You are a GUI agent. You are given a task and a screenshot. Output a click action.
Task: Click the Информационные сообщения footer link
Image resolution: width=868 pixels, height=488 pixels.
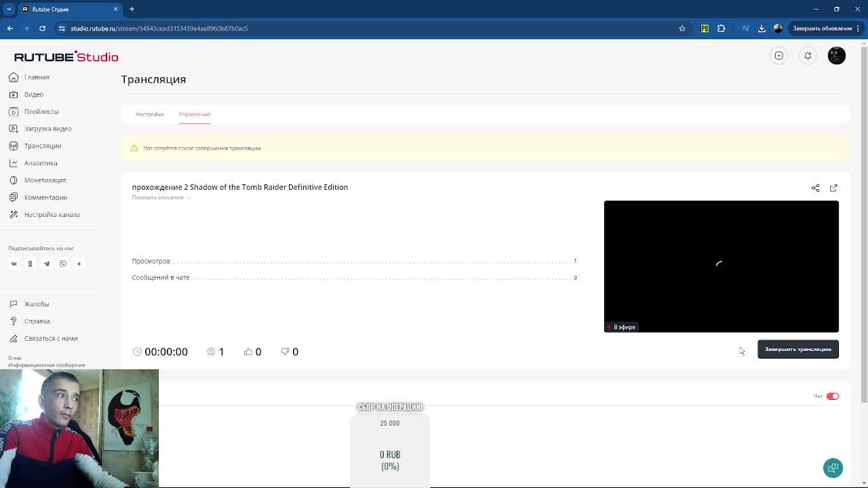coord(46,365)
